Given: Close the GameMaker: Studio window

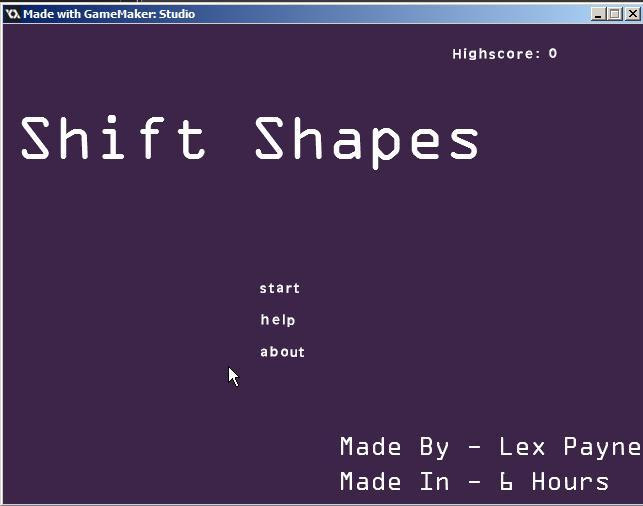Looking at the screenshot, I should pos(632,14).
